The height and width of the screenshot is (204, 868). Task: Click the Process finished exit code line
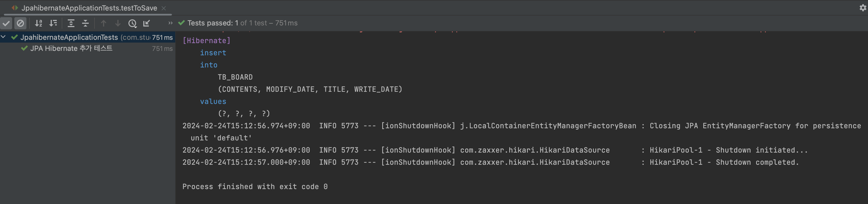(x=255, y=186)
